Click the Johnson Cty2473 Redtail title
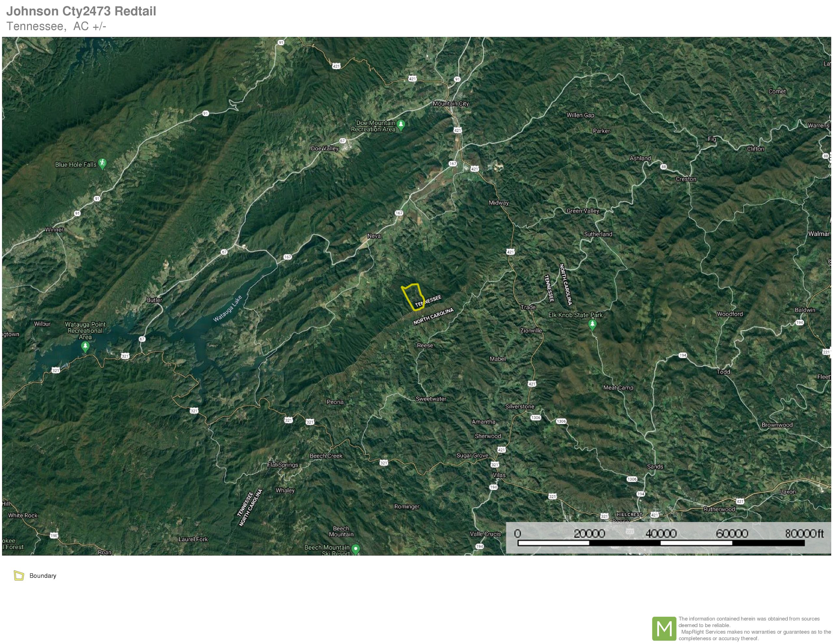This screenshot has height=644, width=833. [x=81, y=11]
